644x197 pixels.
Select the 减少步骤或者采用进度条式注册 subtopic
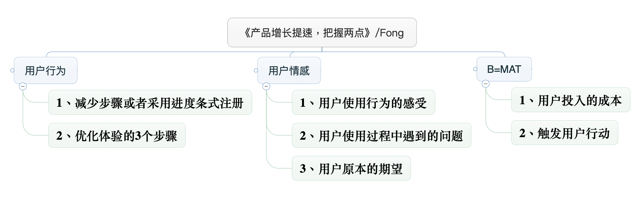[x=150, y=103]
